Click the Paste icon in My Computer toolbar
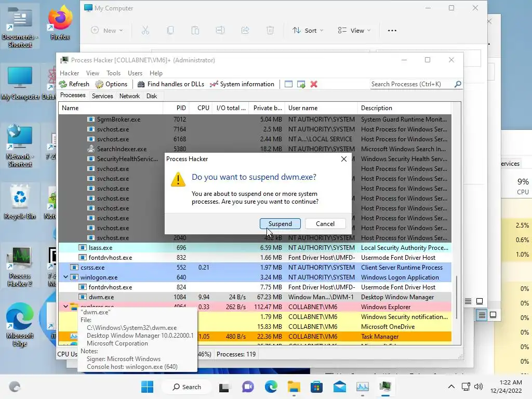 (x=195, y=31)
